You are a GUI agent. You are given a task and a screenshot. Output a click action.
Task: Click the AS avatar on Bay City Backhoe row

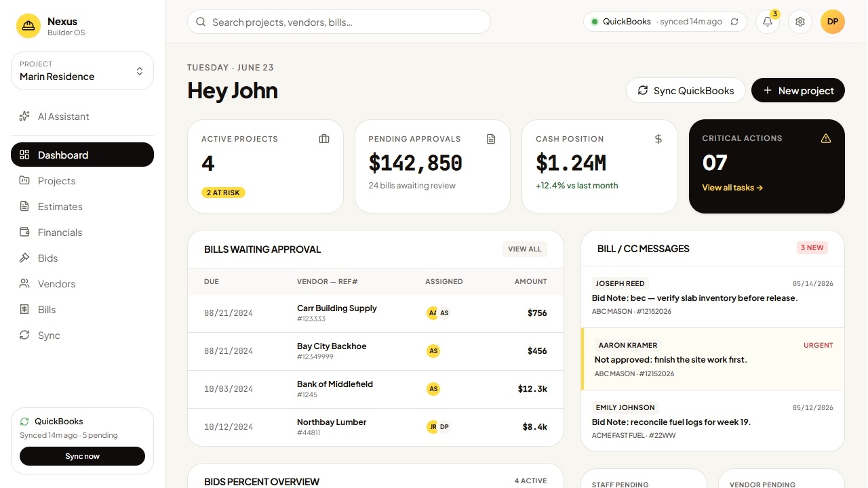pyautogui.click(x=433, y=351)
